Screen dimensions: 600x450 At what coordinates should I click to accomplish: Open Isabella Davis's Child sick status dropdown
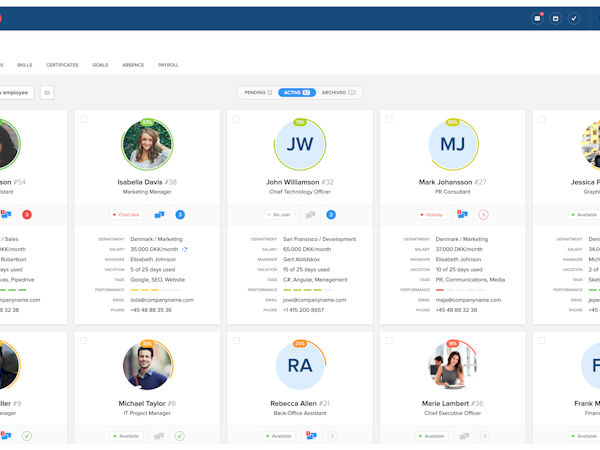click(126, 215)
